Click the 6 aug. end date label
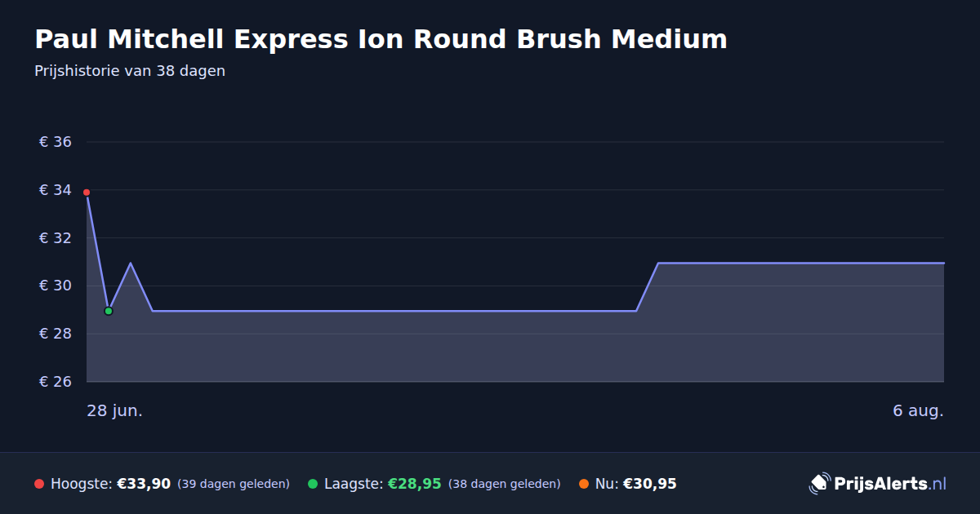The height and width of the screenshot is (514, 980). (918, 410)
